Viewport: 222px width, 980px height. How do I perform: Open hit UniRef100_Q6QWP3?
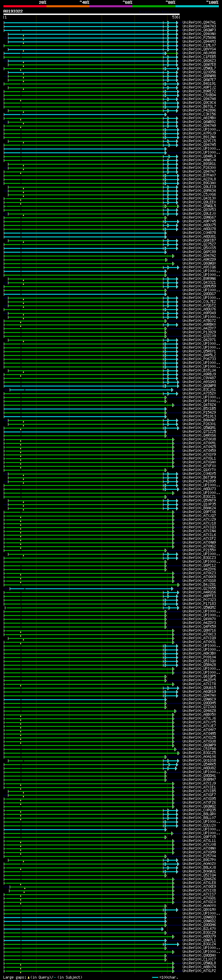coord(199,30)
